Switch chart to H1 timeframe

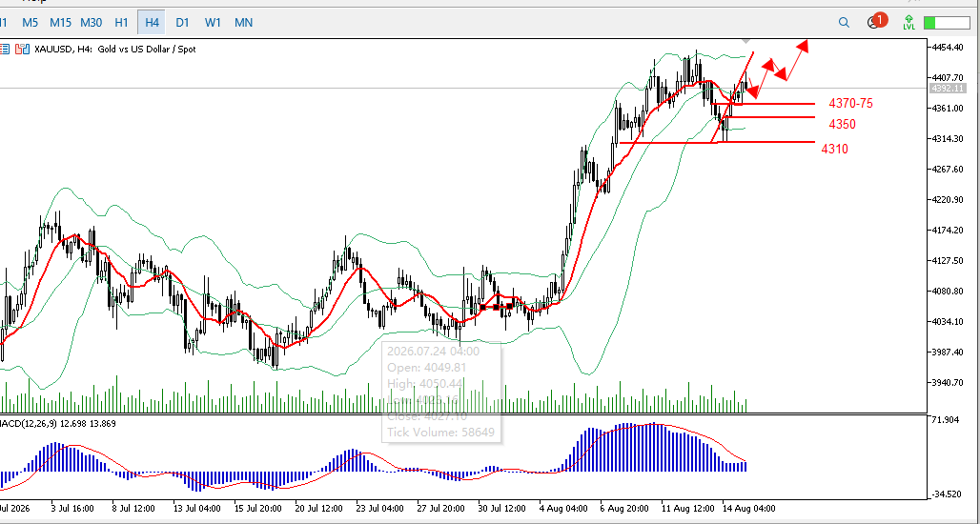point(121,23)
